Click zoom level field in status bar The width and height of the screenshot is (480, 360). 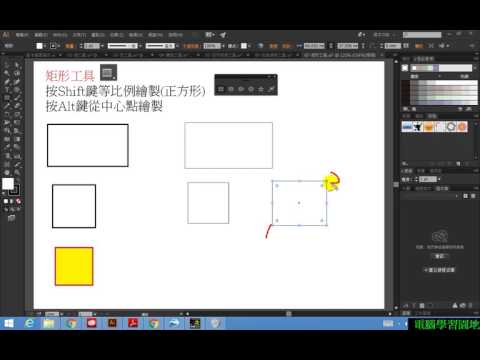pyautogui.click(x=52, y=314)
